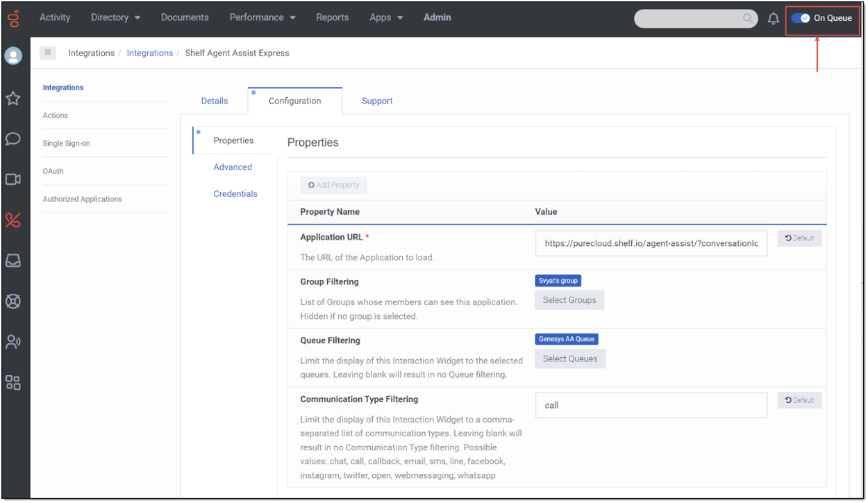Open Integrations in the left menu
This screenshot has height=503, width=868.
point(63,88)
